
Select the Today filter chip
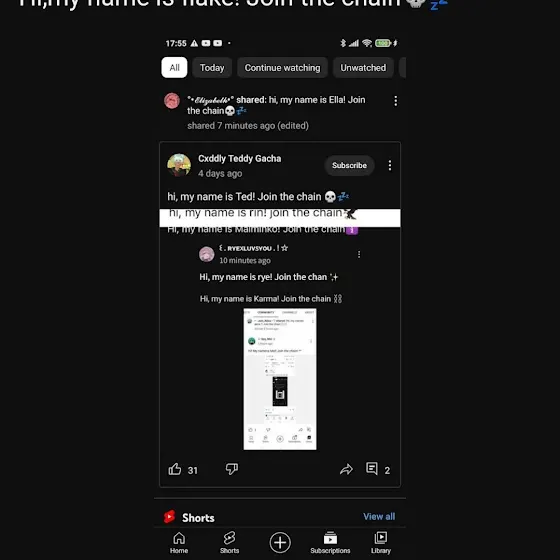pos(212,68)
